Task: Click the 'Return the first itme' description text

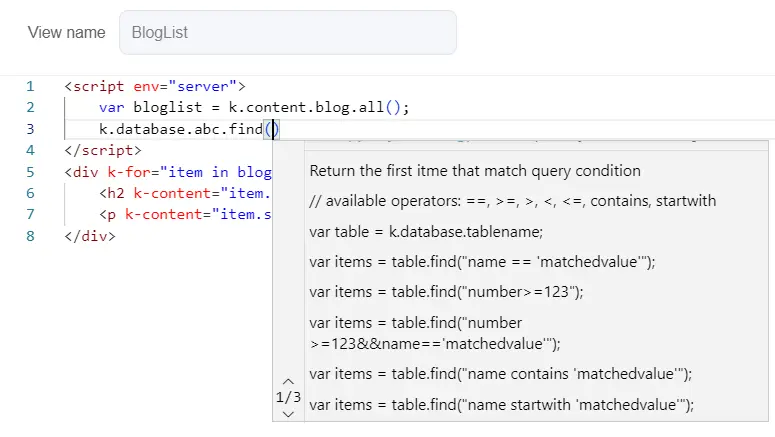Action: pyautogui.click(x=475, y=170)
